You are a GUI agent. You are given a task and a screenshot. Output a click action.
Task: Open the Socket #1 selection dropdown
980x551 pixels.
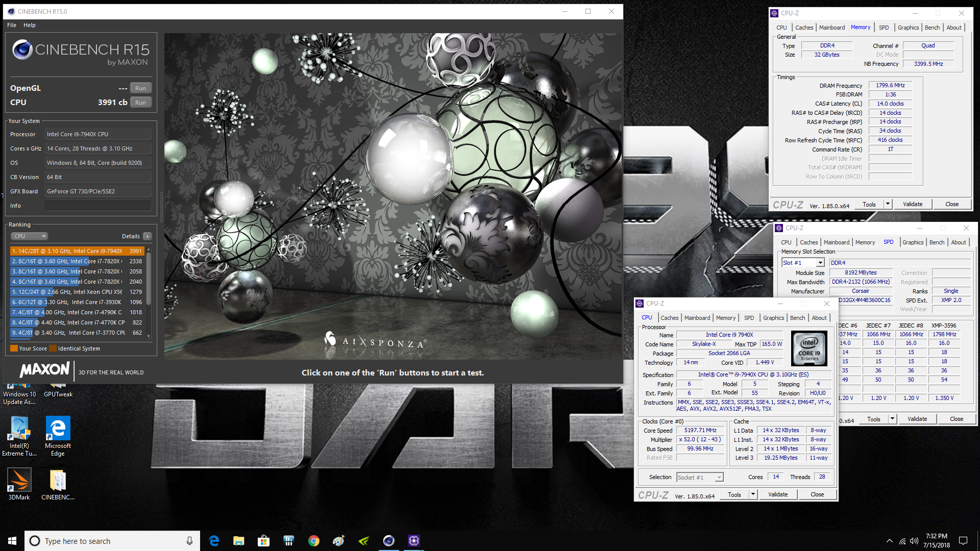pyautogui.click(x=700, y=478)
